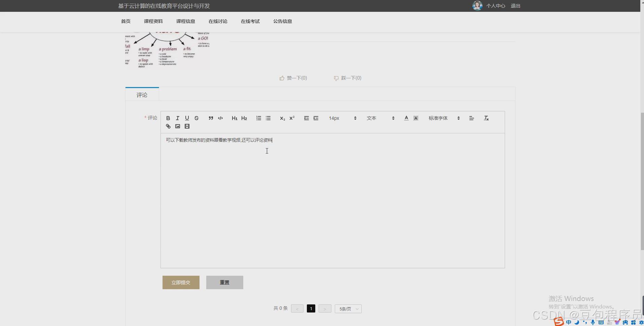Toggle bold formatting in the comment editor
Image resolution: width=644 pixels, height=326 pixels.
point(168,118)
